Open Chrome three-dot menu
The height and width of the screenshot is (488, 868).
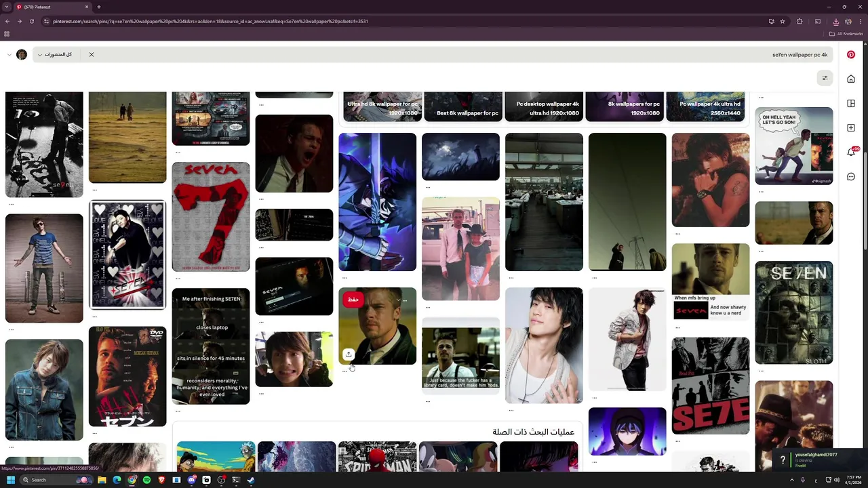coord(861,21)
